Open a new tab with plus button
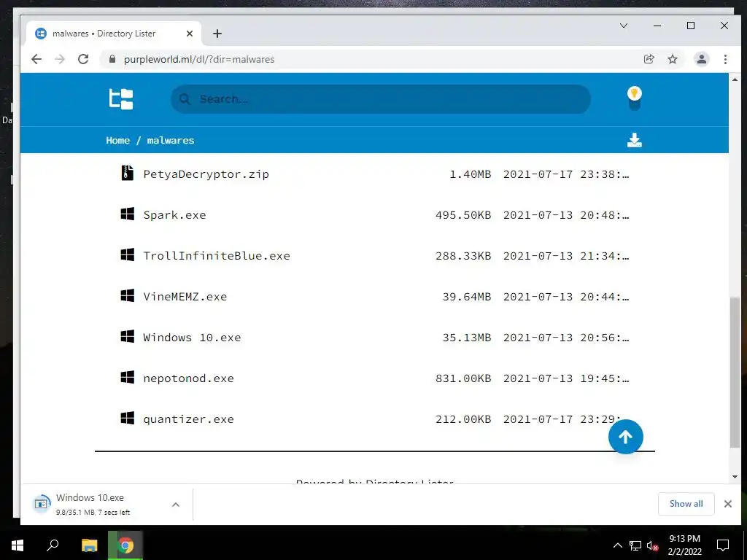 (217, 34)
